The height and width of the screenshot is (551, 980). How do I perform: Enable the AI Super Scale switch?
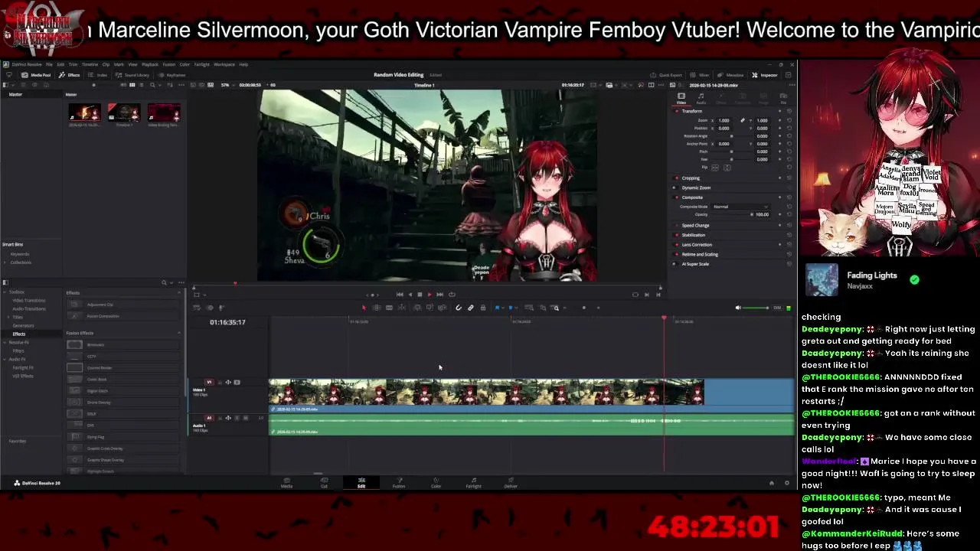point(675,264)
